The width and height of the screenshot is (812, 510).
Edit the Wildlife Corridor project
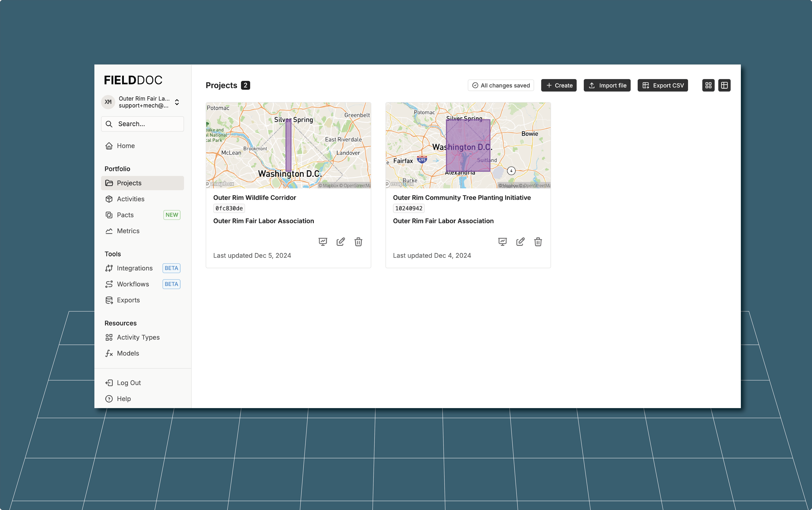point(341,242)
